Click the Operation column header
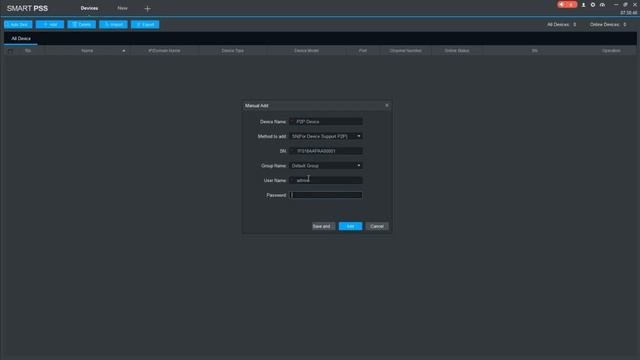Image resolution: width=640 pixels, height=360 pixels. coord(611,51)
